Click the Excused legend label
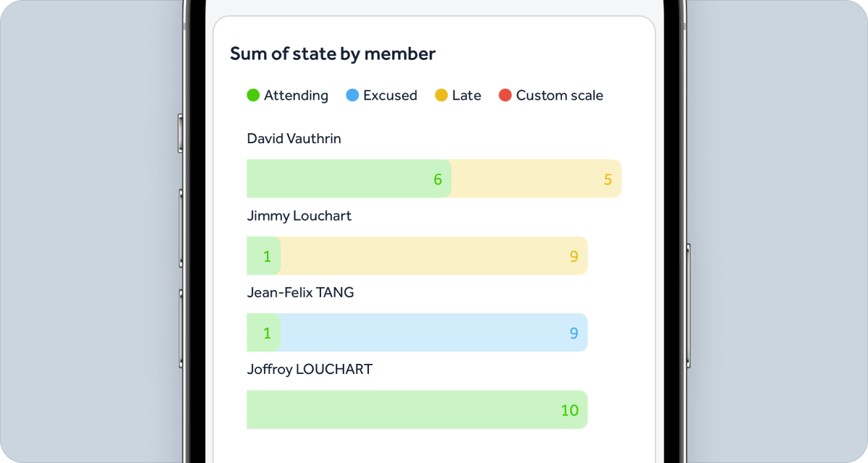This screenshot has height=463, width=868. click(390, 95)
